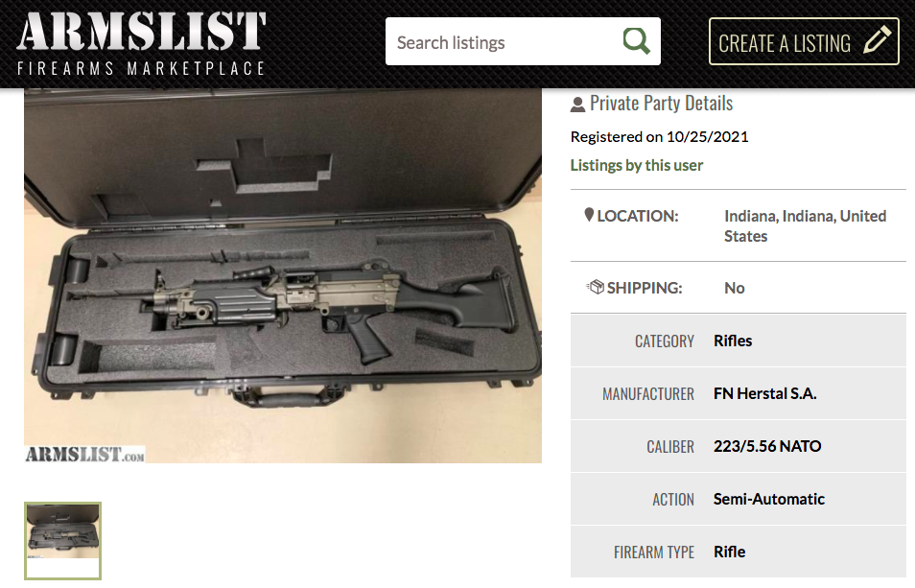Click the Registered on 10/25/2021 text
Screen dimensions: 915x588
coord(659,136)
